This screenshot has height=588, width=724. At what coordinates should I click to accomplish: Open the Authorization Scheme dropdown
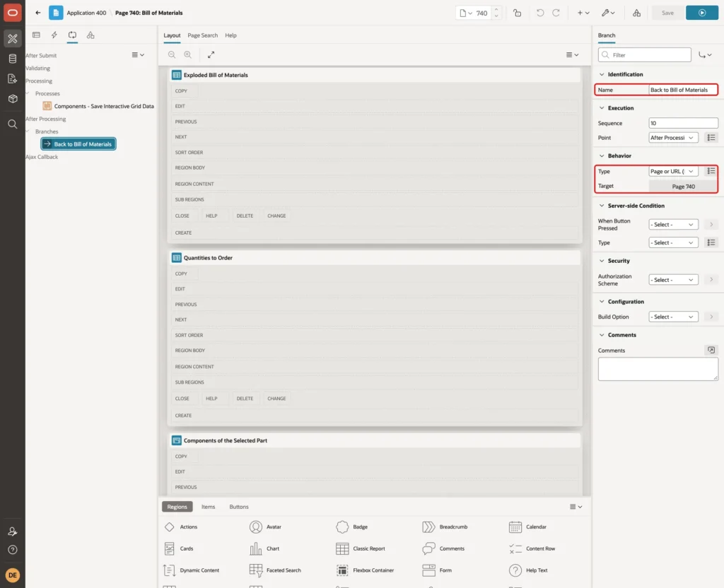(x=673, y=280)
